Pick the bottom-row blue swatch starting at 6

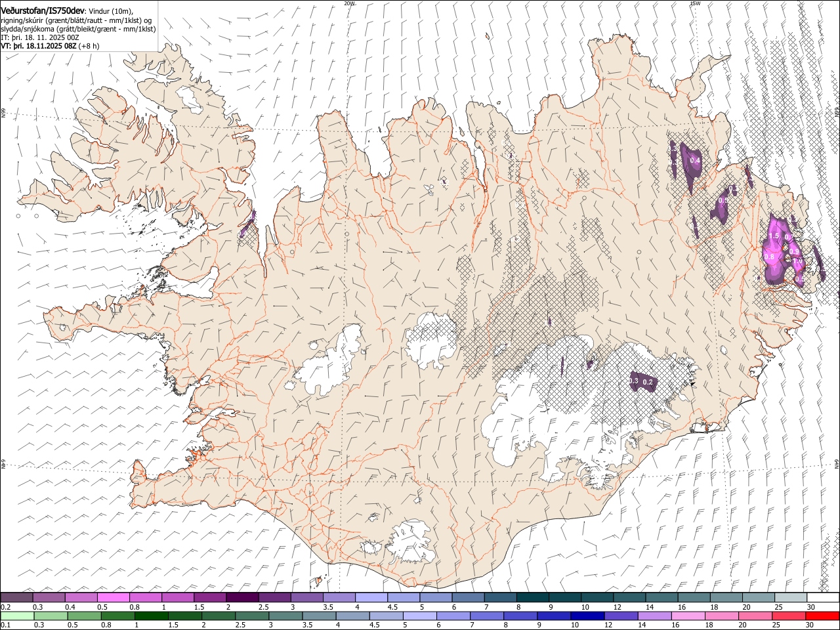453,616
